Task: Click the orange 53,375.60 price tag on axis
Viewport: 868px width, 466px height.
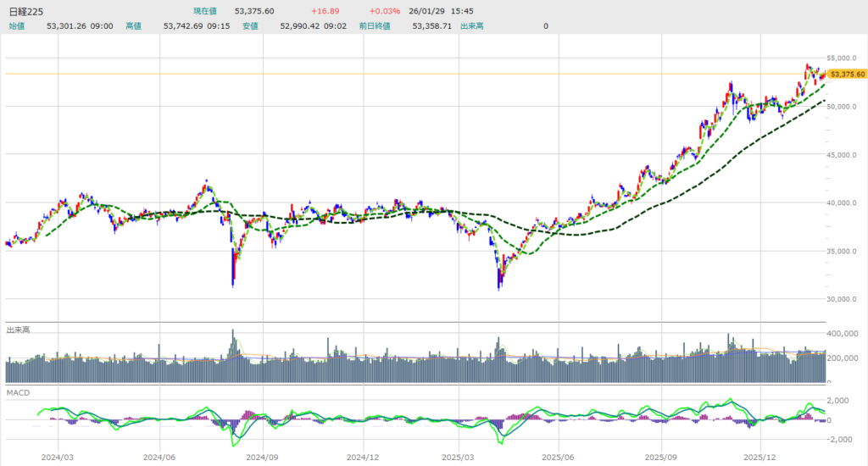Action: click(x=847, y=75)
